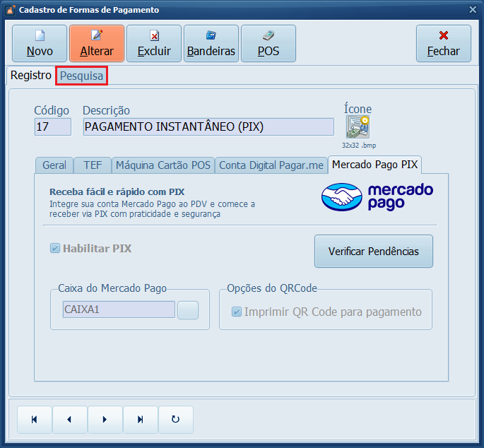The image size is (484, 448).
Task: Jump to the last record
Action: pos(140,419)
